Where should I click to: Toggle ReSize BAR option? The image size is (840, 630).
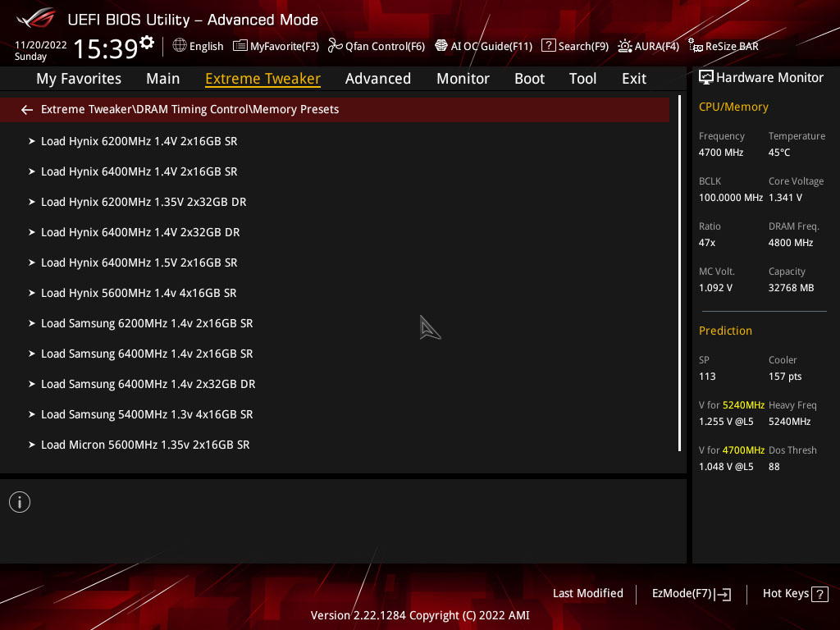pyautogui.click(x=724, y=46)
